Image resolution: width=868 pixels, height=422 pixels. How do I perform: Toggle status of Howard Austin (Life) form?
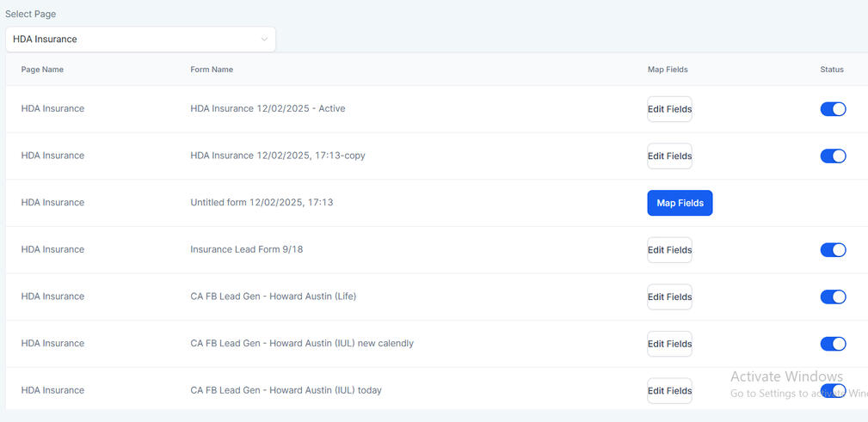833,297
